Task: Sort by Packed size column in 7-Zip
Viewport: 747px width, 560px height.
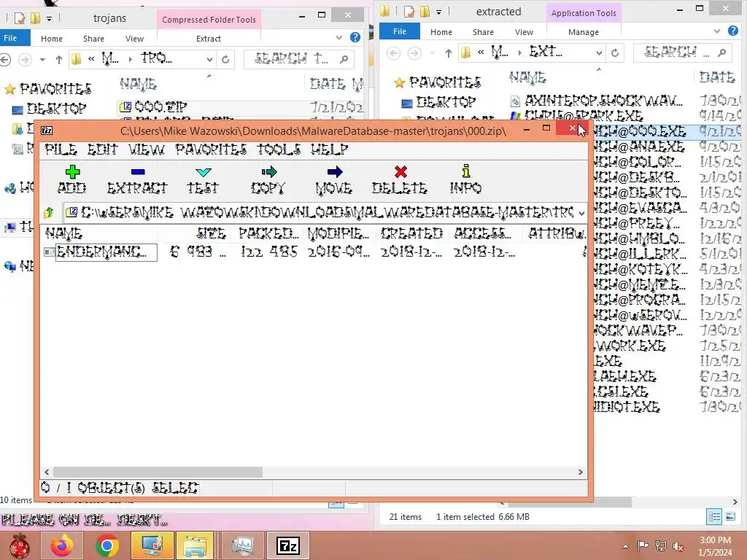Action: click(x=268, y=233)
